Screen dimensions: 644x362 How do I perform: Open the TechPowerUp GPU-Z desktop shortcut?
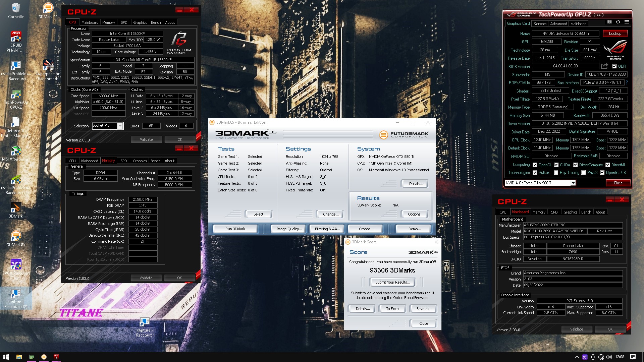16,99
